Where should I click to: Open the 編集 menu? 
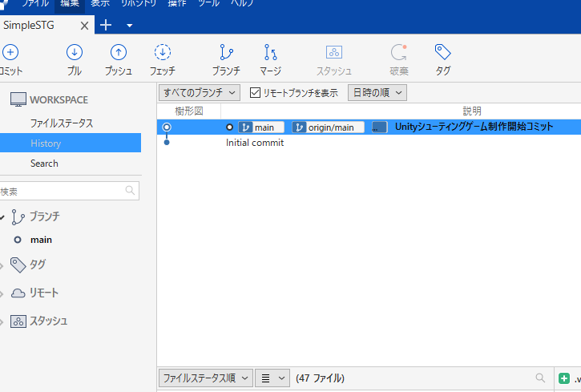(x=70, y=3)
